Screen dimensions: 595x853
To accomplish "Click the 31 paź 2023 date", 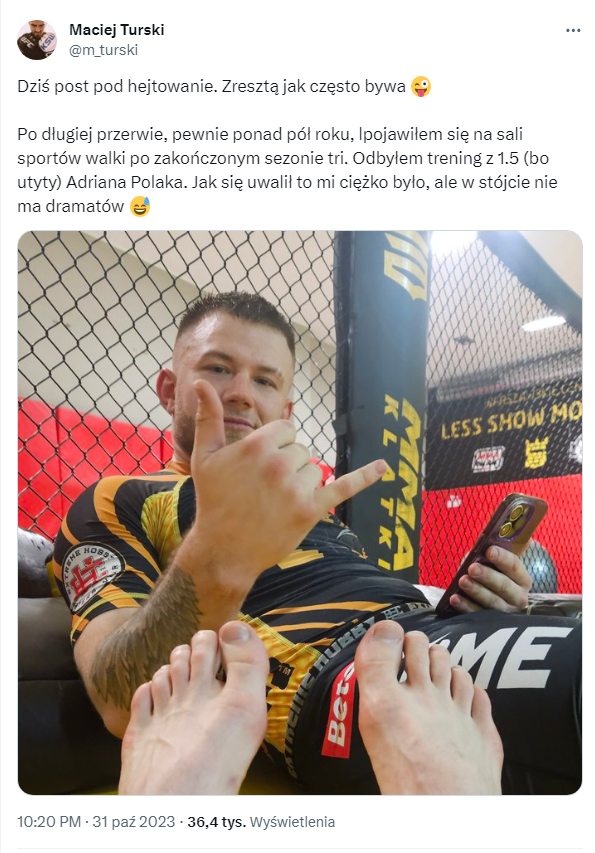I will (134, 821).
